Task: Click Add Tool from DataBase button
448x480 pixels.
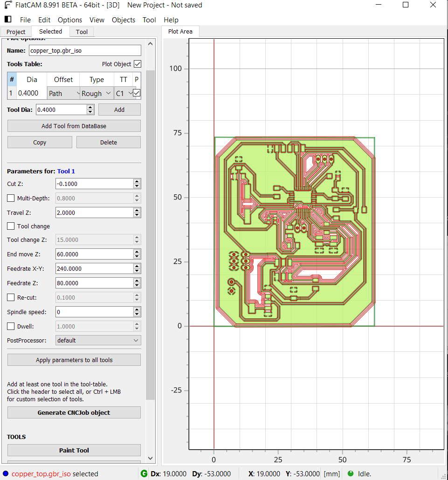Action: 74,126
